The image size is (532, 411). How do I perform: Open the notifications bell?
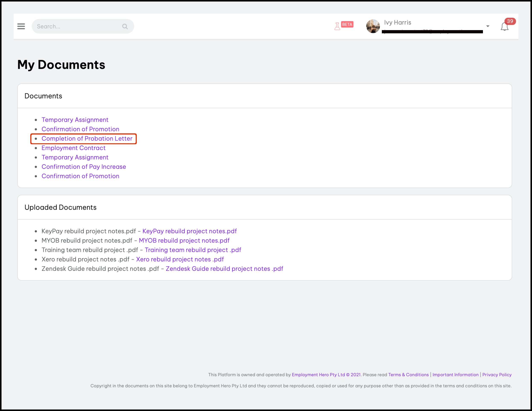click(x=504, y=26)
